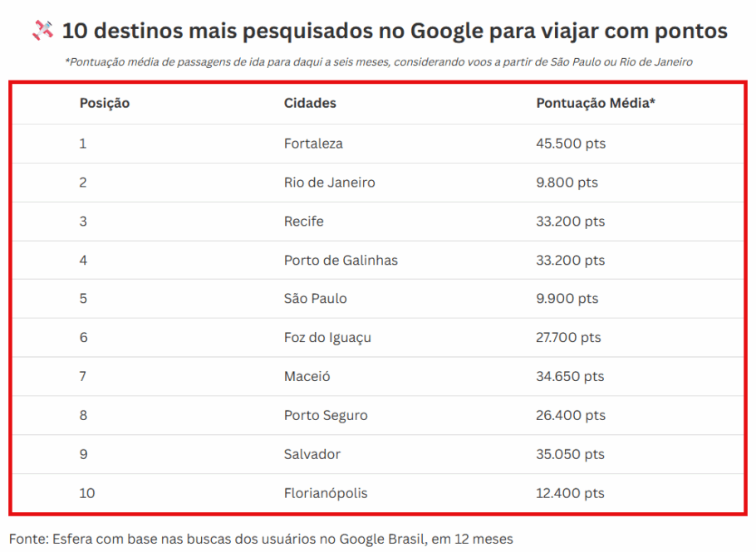Click the São Paulo table cell
Image resolution: width=756 pixels, height=552 pixels.
click(315, 299)
